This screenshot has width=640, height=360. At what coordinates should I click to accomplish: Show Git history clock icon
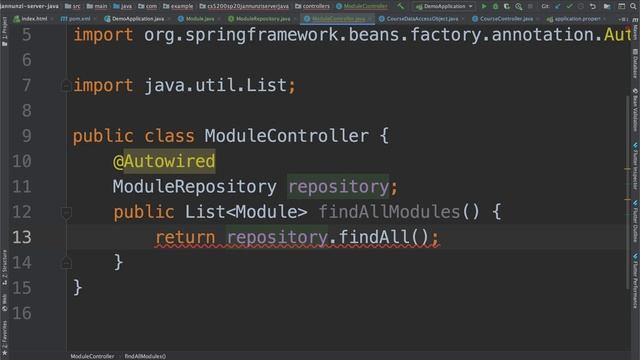[581, 6]
